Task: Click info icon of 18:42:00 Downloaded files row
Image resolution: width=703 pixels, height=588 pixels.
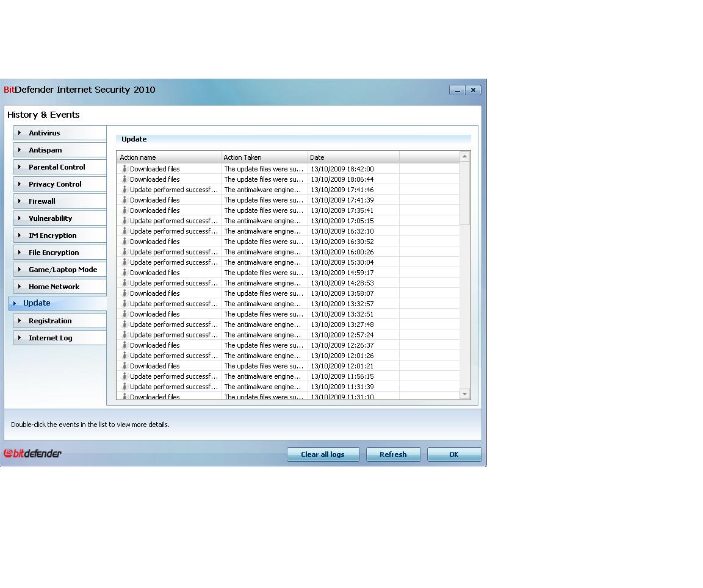Action: (x=124, y=168)
